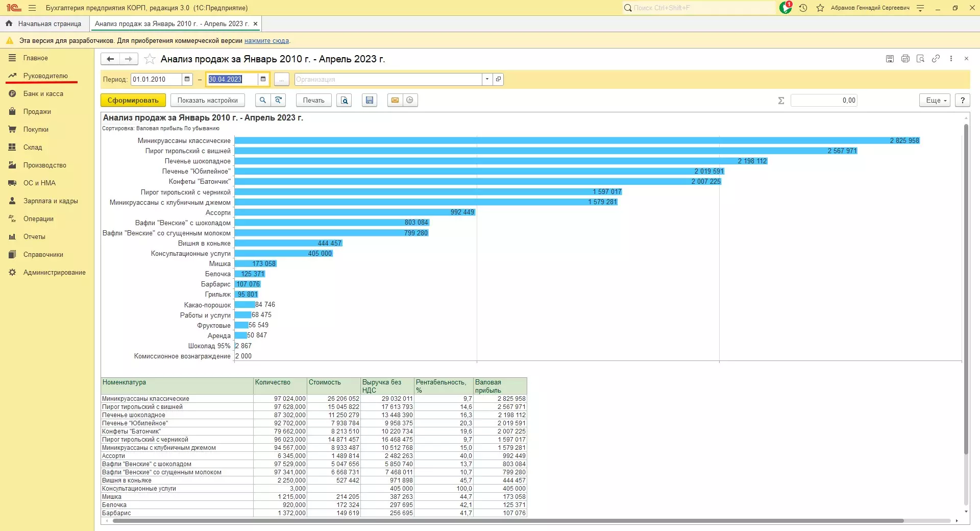The image size is (980, 531).
Task: Open the history icon in title bar
Action: click(803, 8)
